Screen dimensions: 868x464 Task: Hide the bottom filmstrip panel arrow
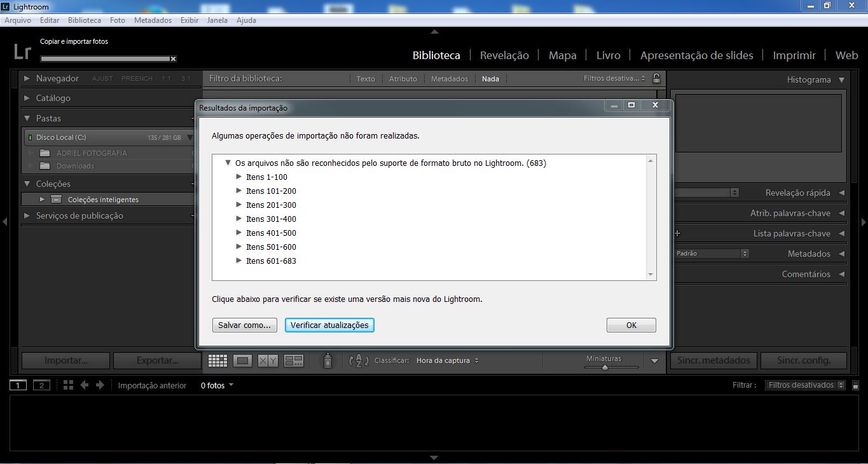(434, 458)
